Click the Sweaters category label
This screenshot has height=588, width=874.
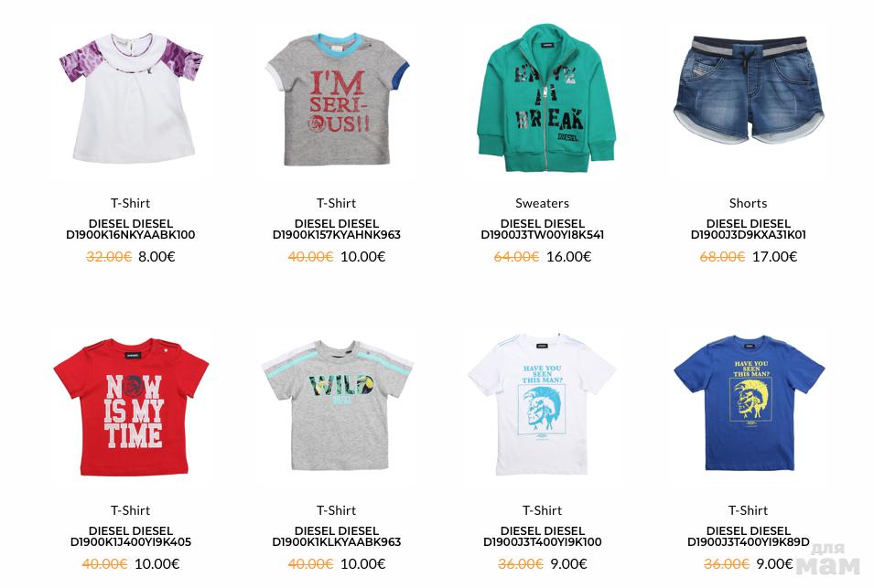[543, 203]
